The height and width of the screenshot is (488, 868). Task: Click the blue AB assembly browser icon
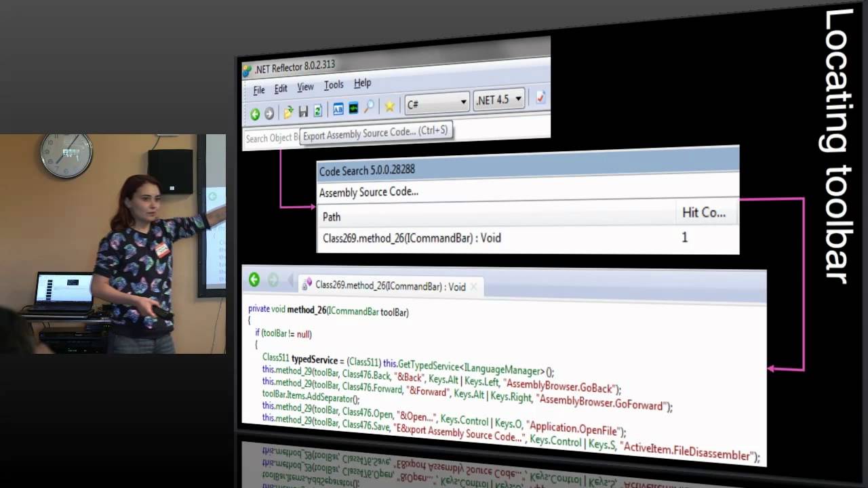[x=338, y=109]
